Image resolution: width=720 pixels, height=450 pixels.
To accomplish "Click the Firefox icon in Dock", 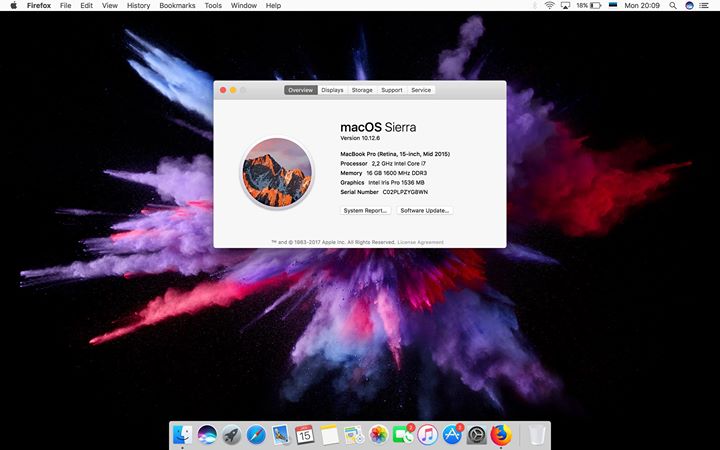I will (501, 434).
